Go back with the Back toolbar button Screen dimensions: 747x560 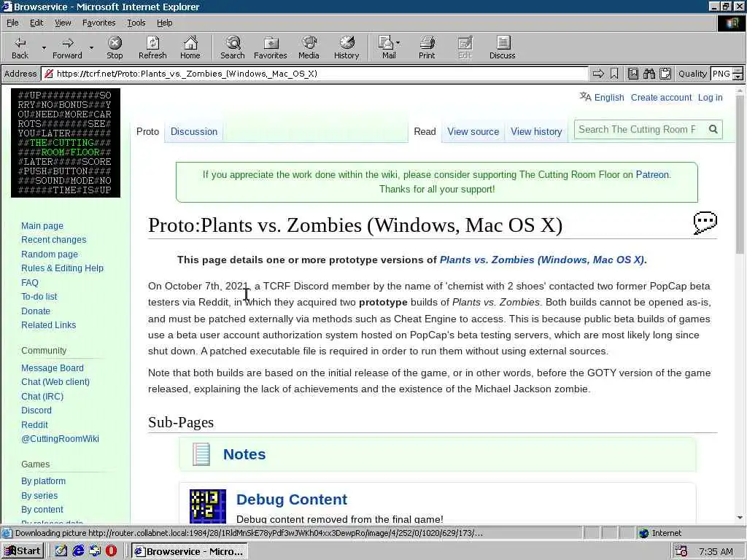pyautogui.click(x=20, y=47)
